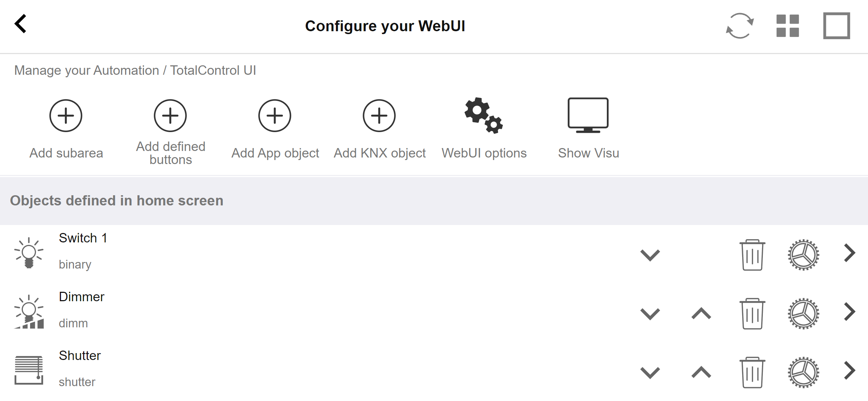Open Shutter details right arrow
The height and width of the screenshot is (401, 868).
(850, 371)
